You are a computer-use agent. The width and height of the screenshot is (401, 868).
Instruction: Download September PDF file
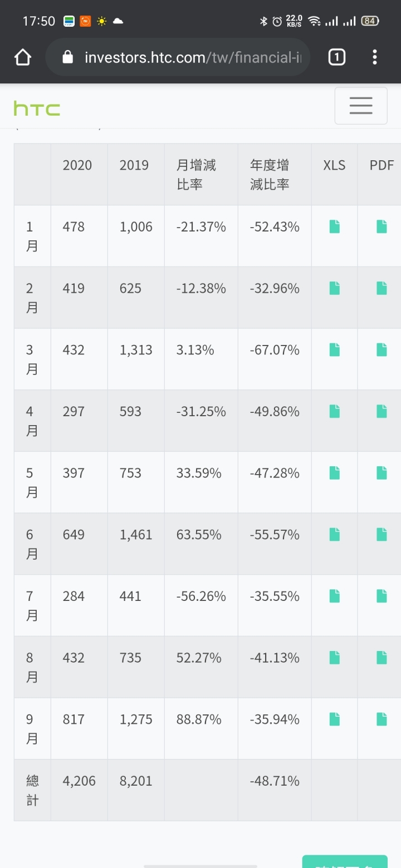click(x=382, y=719)
